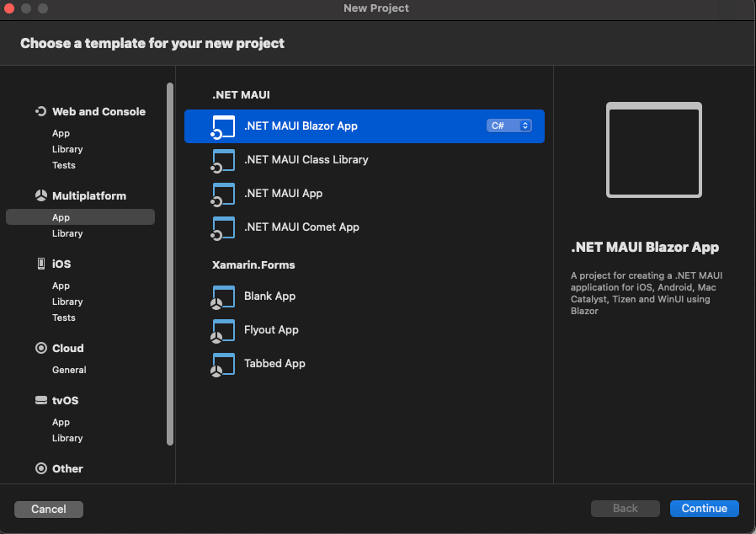
Task: Select App under tvOS
Action: (61, 422)
